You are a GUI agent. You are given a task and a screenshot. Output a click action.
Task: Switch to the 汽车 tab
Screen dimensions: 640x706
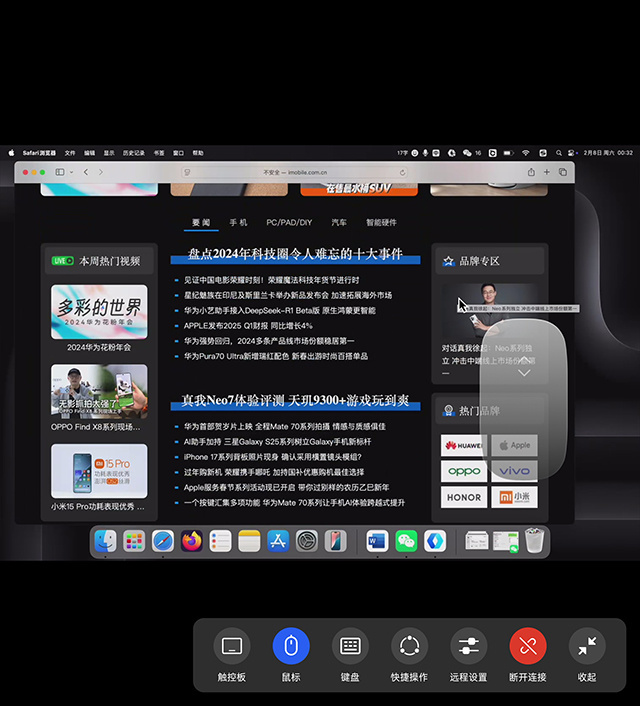click(x=339, y=222)
